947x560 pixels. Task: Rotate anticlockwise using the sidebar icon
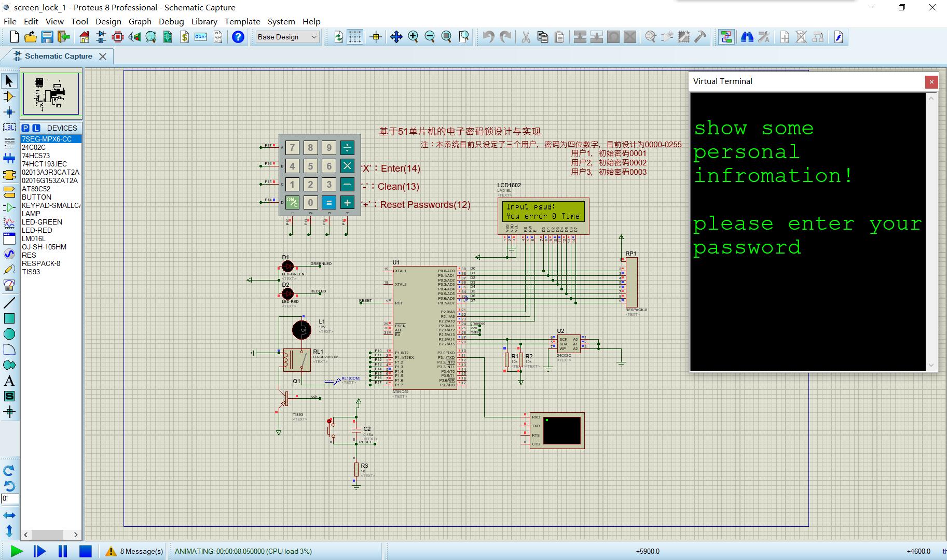point(9,486)
